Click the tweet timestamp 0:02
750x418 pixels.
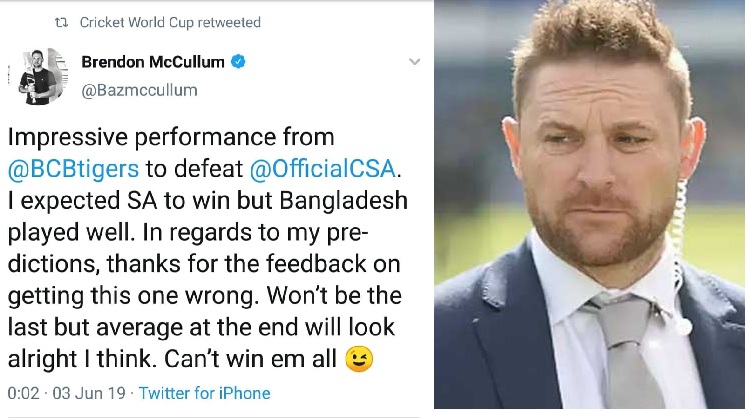pos(23,393)
